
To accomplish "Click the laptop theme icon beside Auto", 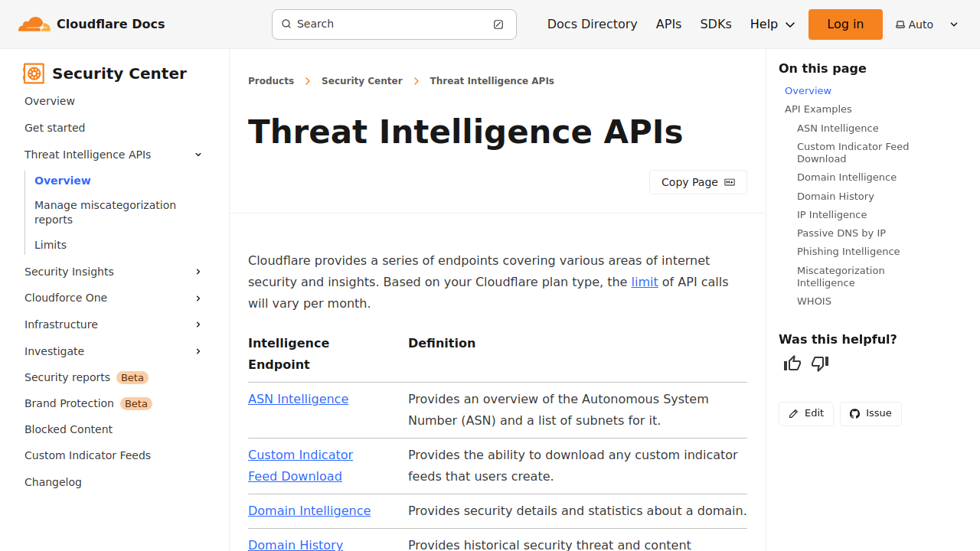I will 900,24.
